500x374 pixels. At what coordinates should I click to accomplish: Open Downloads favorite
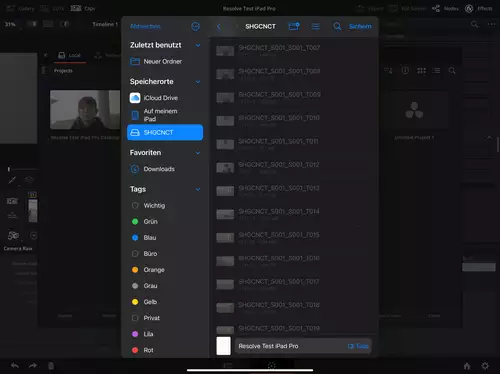click(165, 169)
